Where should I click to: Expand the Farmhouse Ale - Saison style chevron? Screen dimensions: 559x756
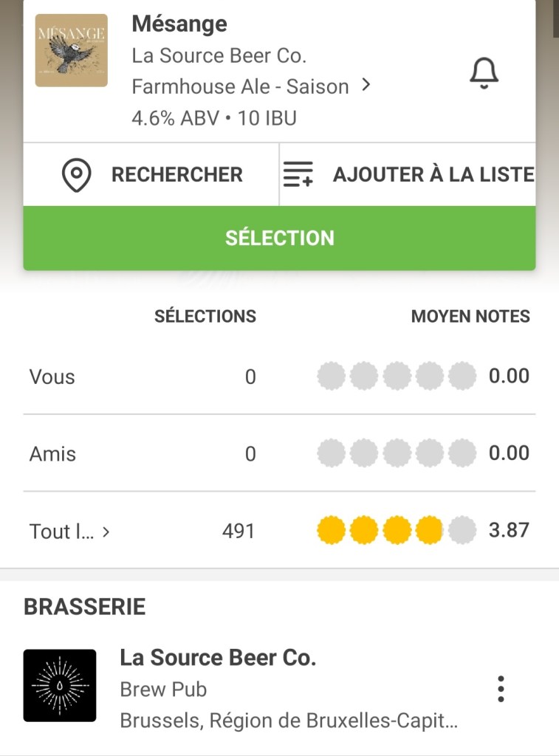tap(366, 86)
